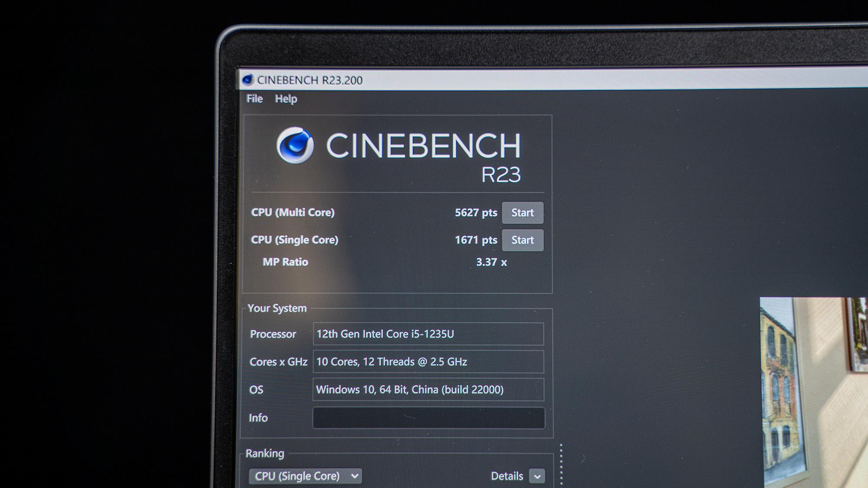Click the CPU (Multi Core) label

point(293,213)
